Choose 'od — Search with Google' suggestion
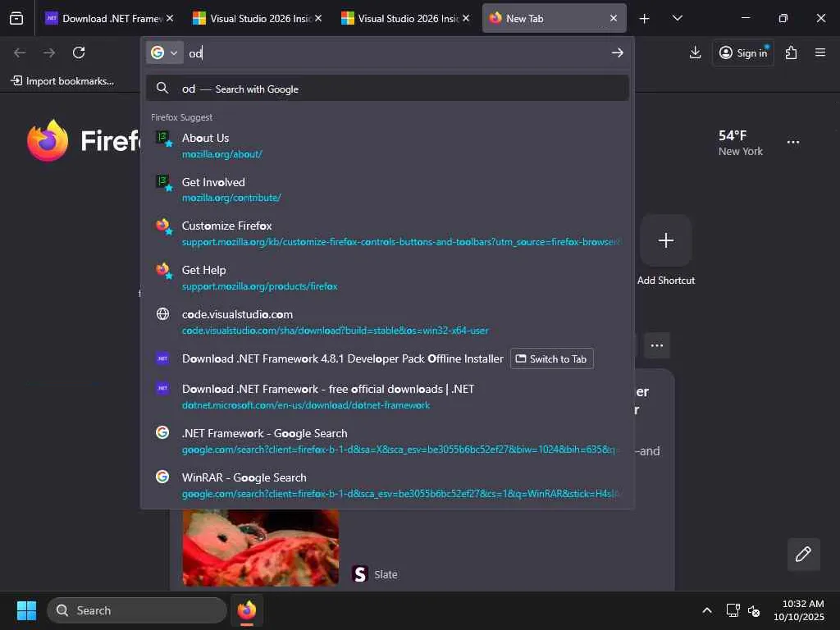The width and height of the screenshot is (840, 630). pos(387,89)
